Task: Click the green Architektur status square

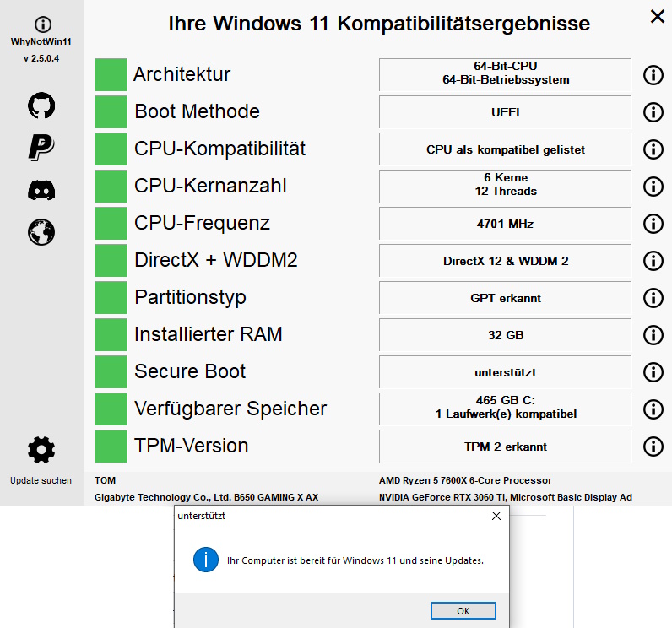Action: point(111,74)
